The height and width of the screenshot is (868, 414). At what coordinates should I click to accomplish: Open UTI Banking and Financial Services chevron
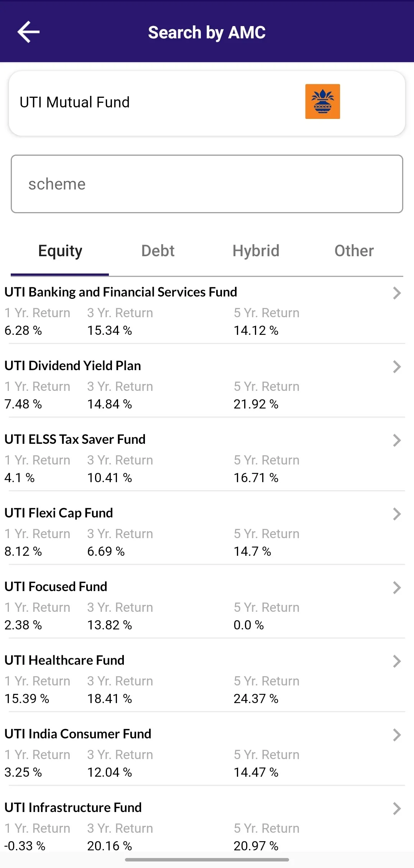pos(397,293)
